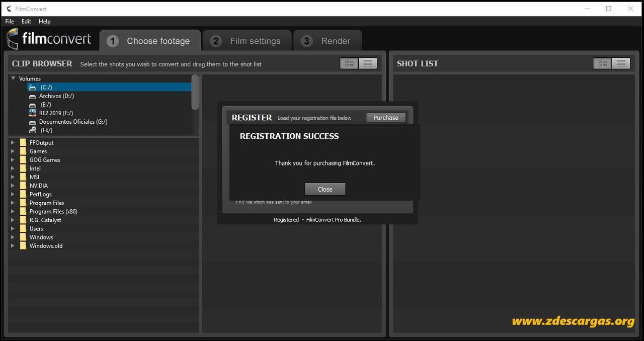644x341 pixels.
Task: Expand the Program Files (x86) folder arrow
Action: coord(13,211)
